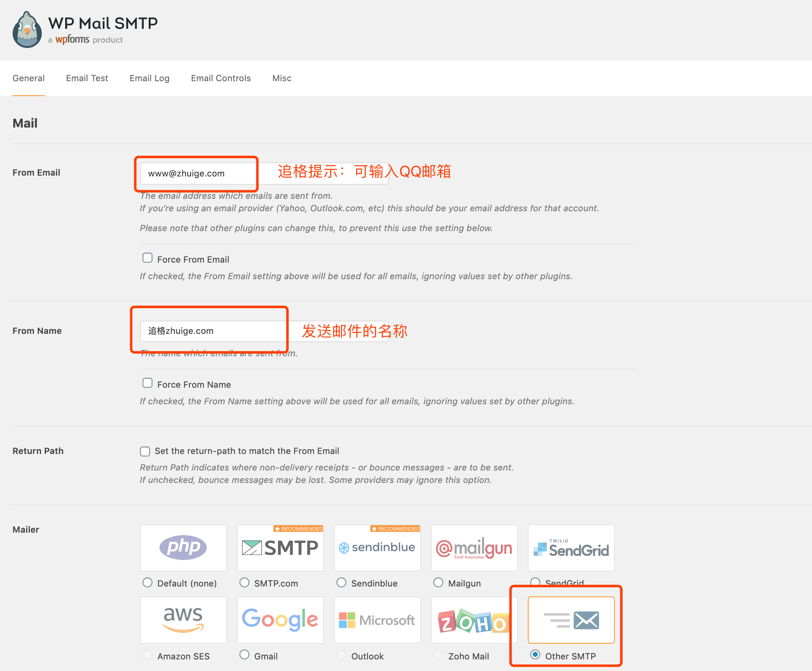Choose the SMTP.com mailer logo tile
Screen dimensions: 812x671
click(x=280, y=548)
